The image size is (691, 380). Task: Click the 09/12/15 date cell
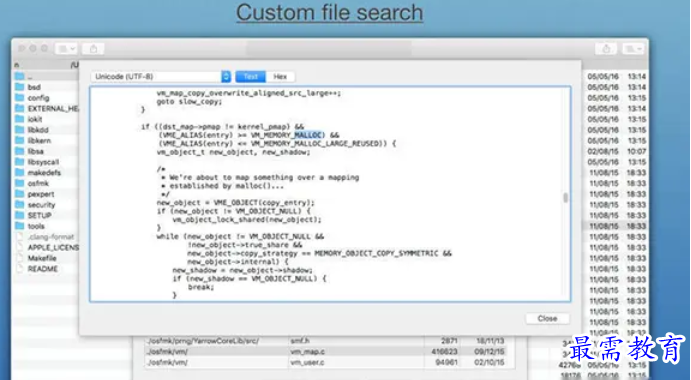489,352
